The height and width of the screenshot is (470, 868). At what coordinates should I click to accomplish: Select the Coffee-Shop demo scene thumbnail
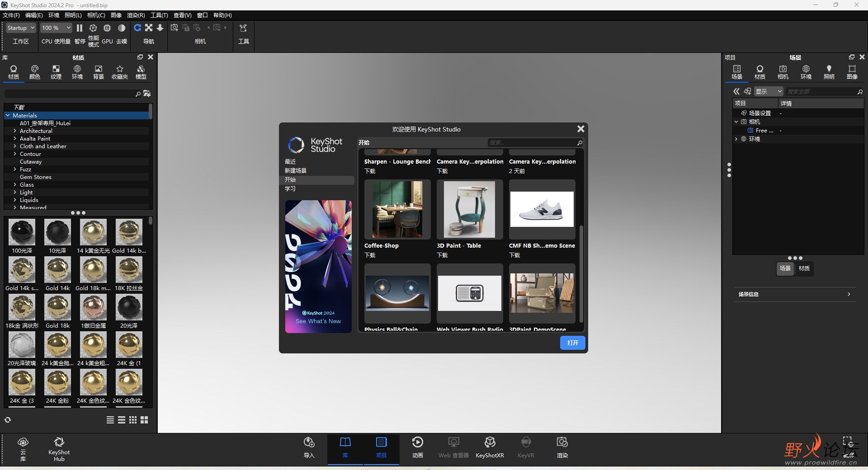coord(397,210)
